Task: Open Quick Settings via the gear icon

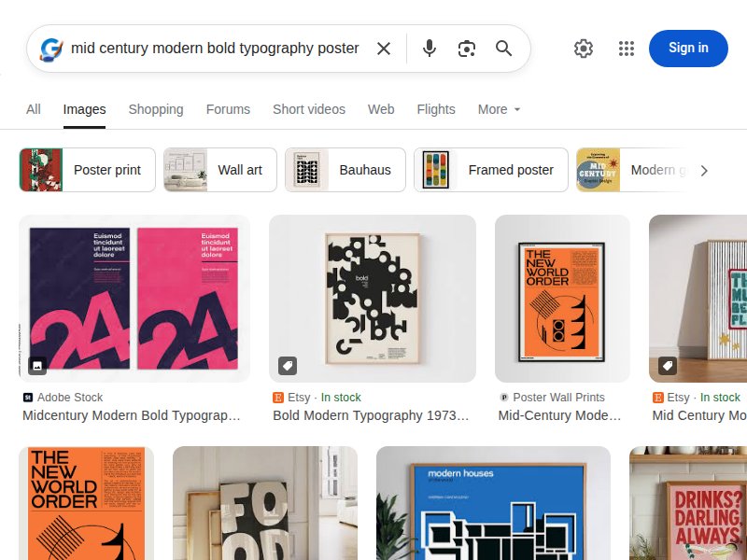Action: (584, 49)
